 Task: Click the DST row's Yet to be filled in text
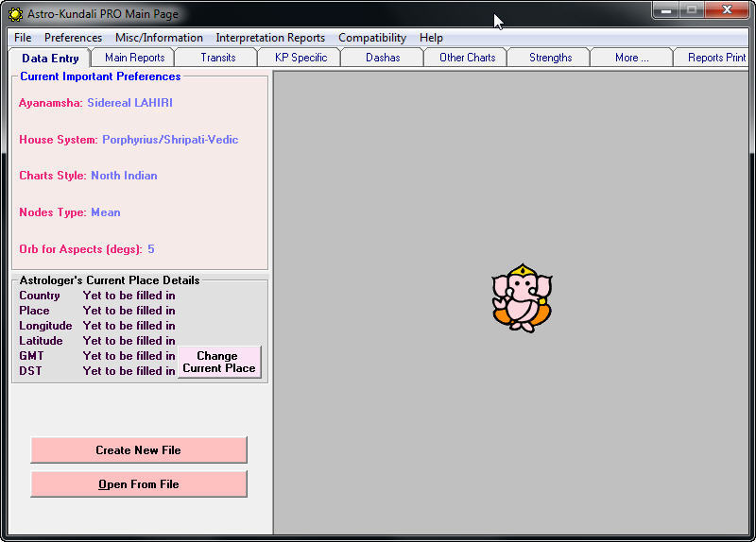(129, 371)
